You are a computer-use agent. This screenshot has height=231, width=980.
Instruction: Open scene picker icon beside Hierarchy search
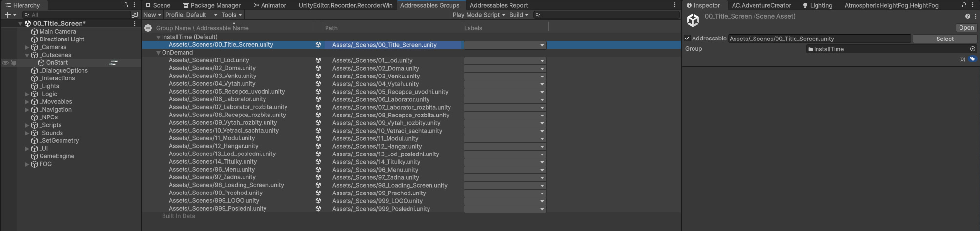tap(135, 15)
